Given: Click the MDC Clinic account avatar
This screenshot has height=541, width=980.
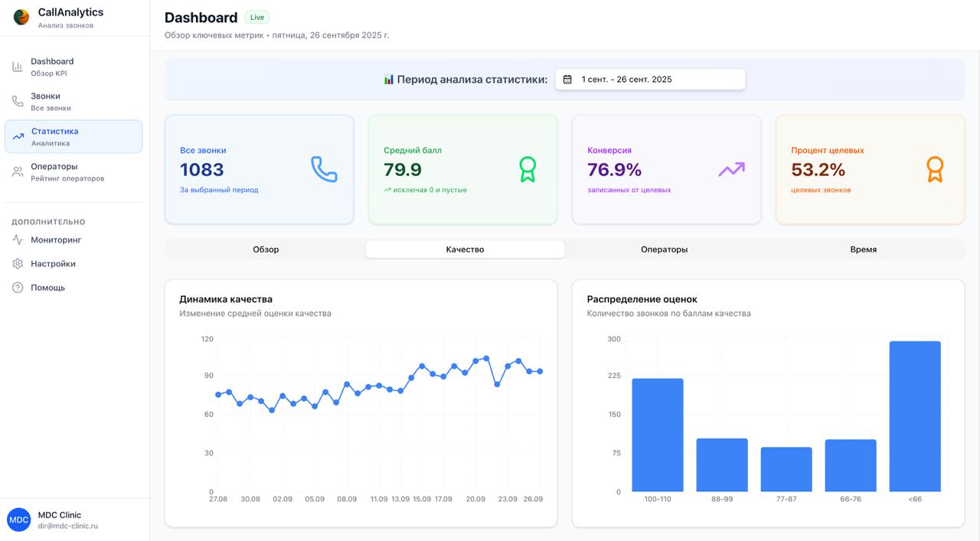Looking at the screenshot, I should pyautogui.click(x=18, y=520).
